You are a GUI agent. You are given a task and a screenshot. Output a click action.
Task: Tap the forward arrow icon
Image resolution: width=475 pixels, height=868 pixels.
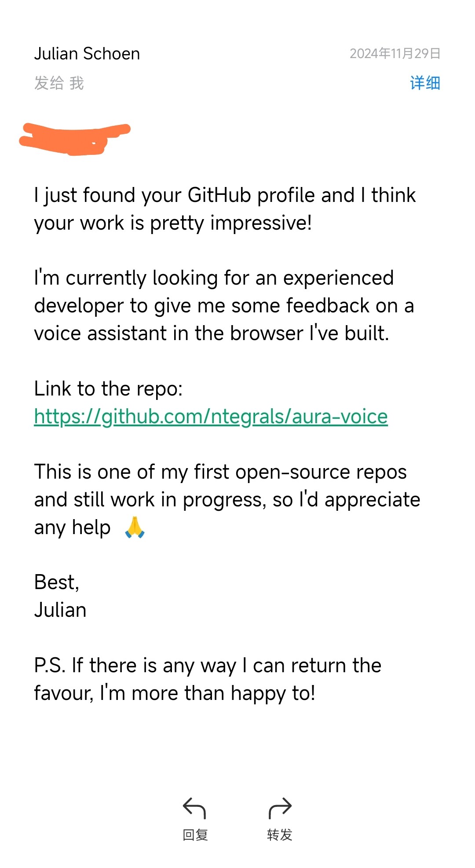tap(280, 808)
